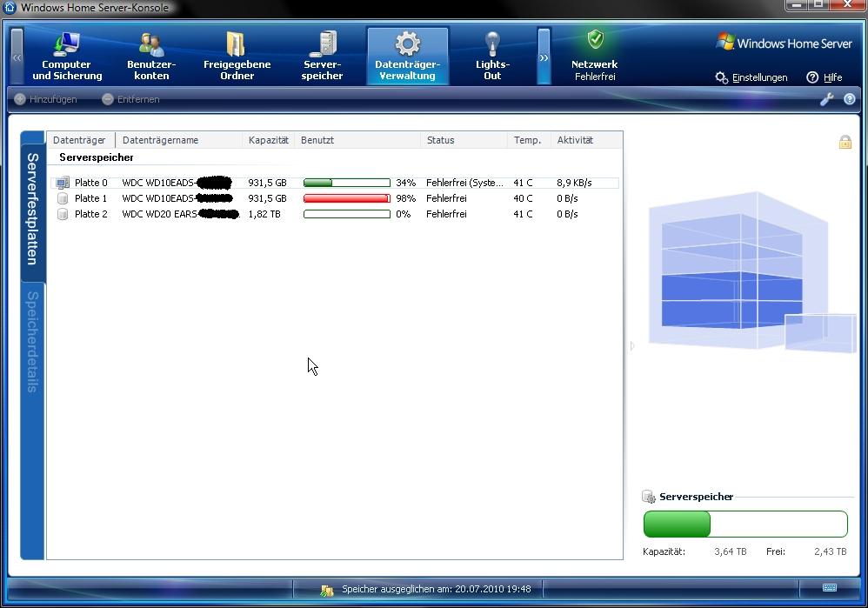The image size is (868, 608).
Task: Click the 1,82 TB capacity value
Action: (x=264, y=214)
